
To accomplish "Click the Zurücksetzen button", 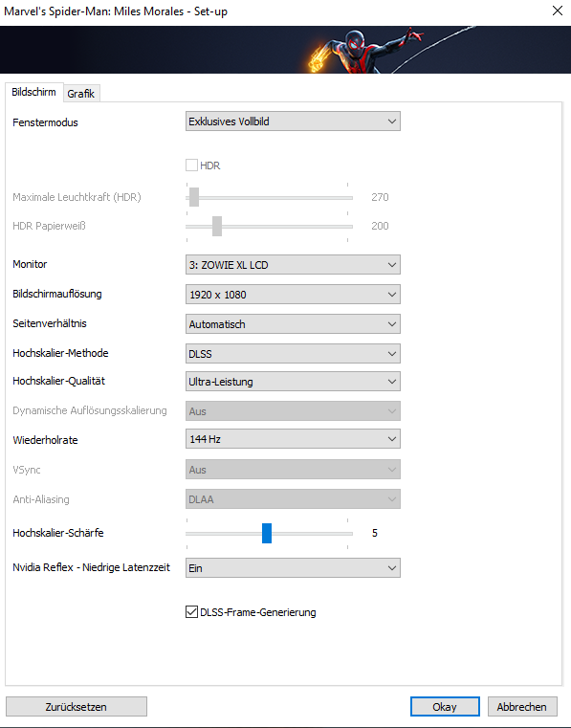I will coord(77,707).
